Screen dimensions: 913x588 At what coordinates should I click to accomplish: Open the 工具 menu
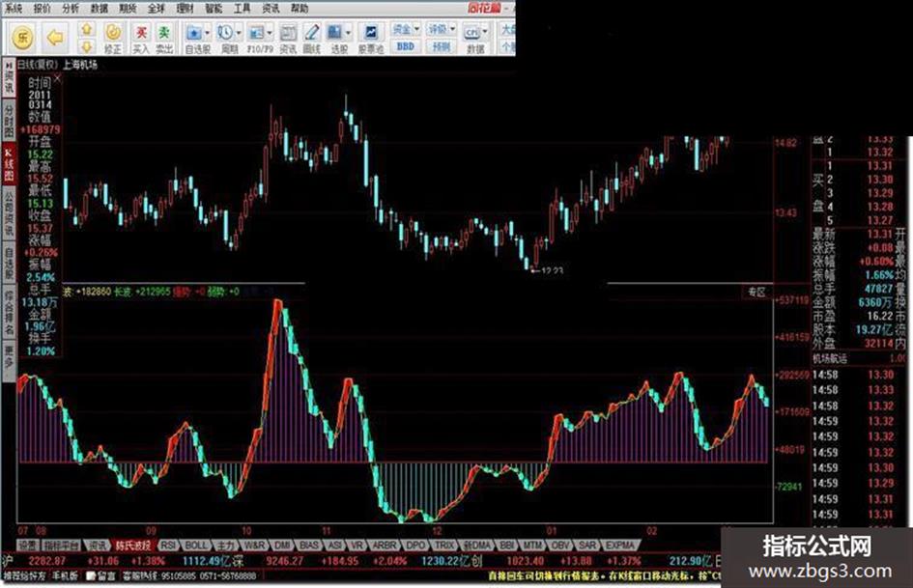243,8
